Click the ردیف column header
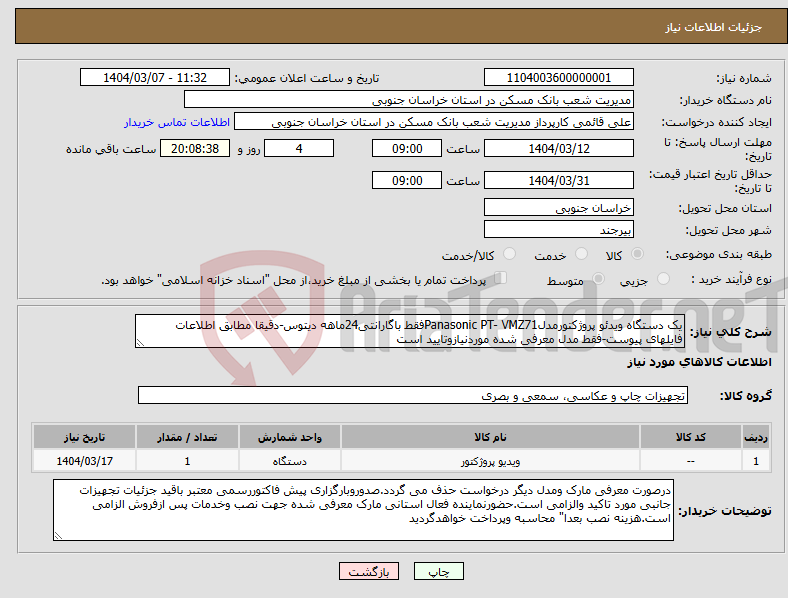788x598 pixels. (x=756, y=437)
